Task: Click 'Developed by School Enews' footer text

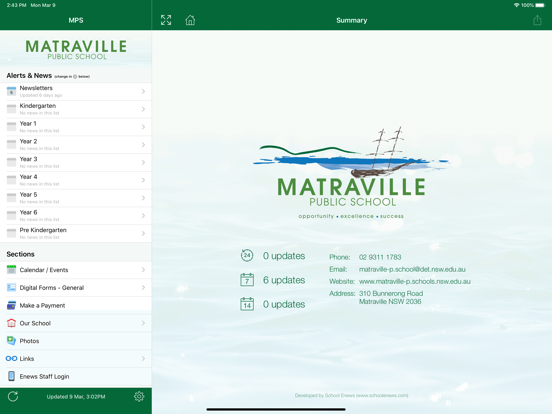Action: (351, 395)
